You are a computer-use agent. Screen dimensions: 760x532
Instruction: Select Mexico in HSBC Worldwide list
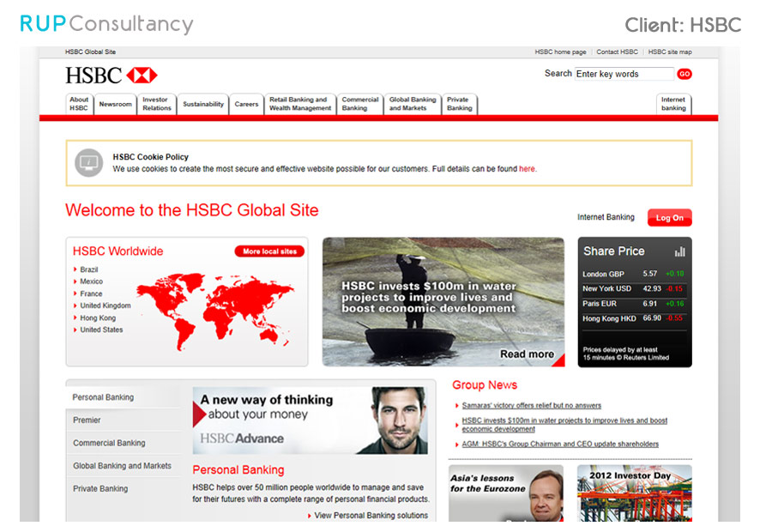(x=91, y=281)
